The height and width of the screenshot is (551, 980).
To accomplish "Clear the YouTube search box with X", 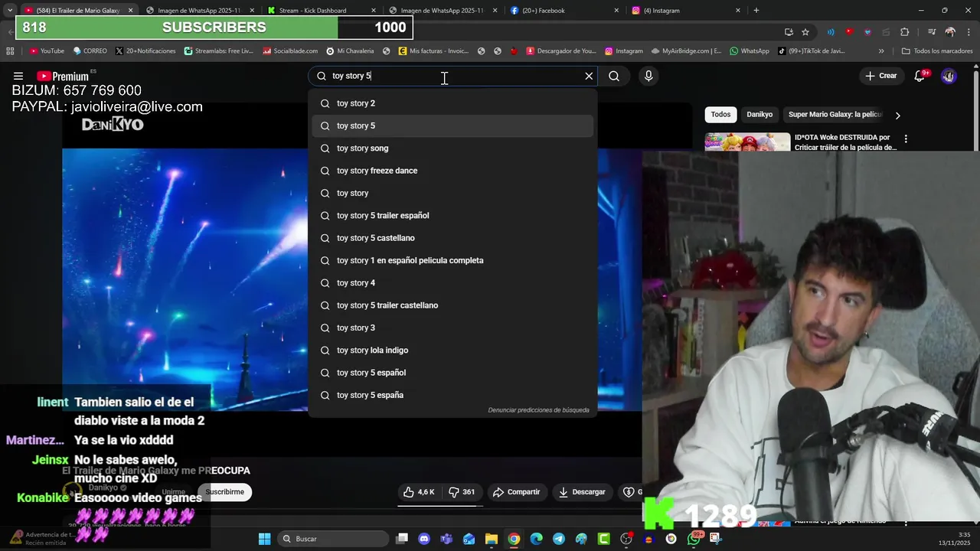I will tap(589, 76).
